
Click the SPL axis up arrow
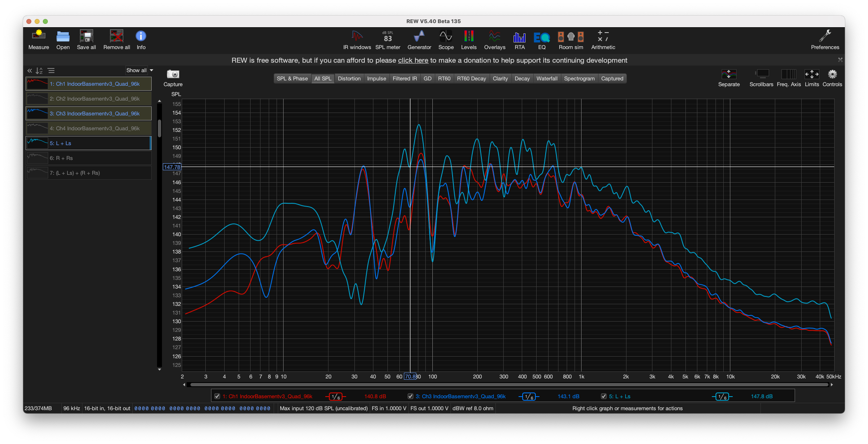click(160, 101)
